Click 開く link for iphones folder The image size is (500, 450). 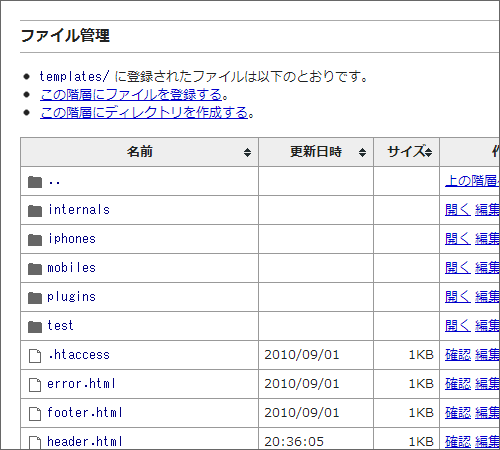coord(458,239)
